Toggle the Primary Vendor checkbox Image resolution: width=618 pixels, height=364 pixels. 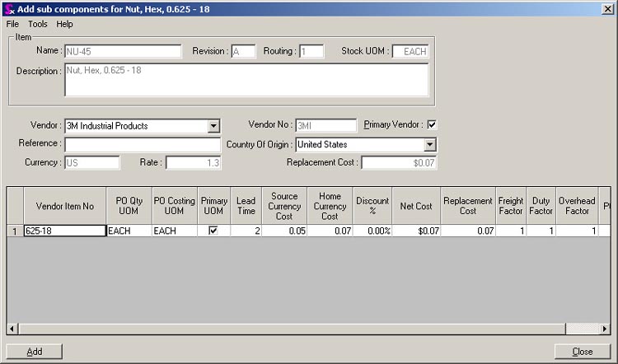[431, 125]
